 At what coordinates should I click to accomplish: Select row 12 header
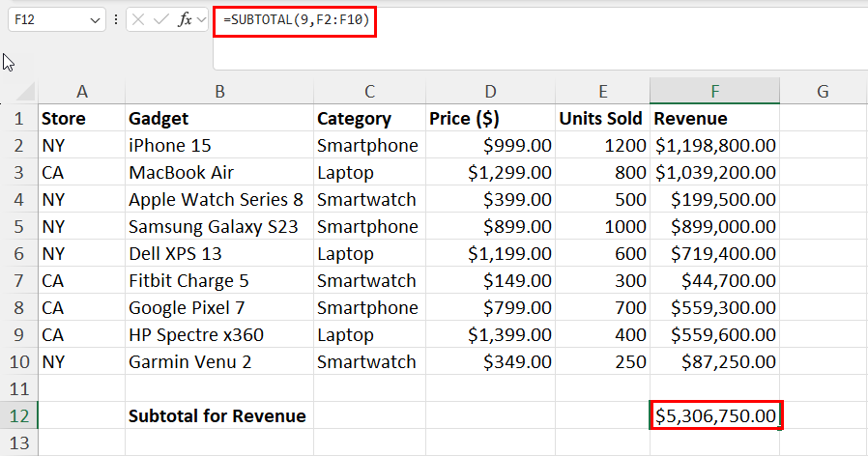tap(18, 416)
